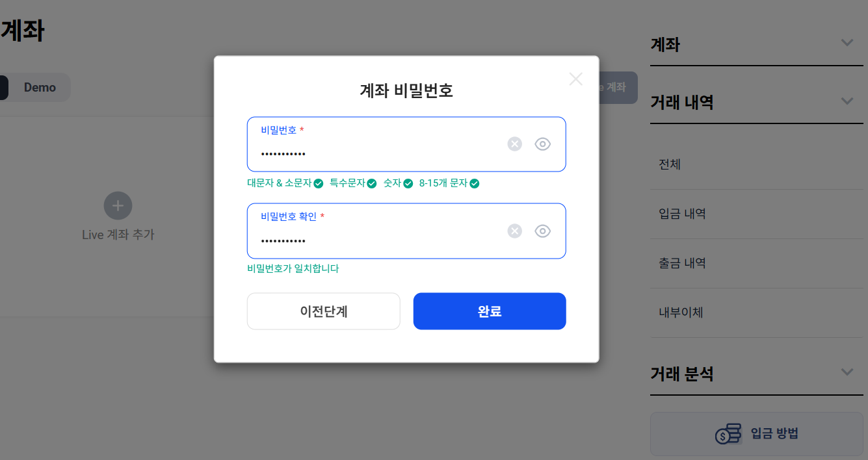This screenshot has height=460, width=868.
Task: Switch to the Demo tab
Action: click(x=40, y=88)
